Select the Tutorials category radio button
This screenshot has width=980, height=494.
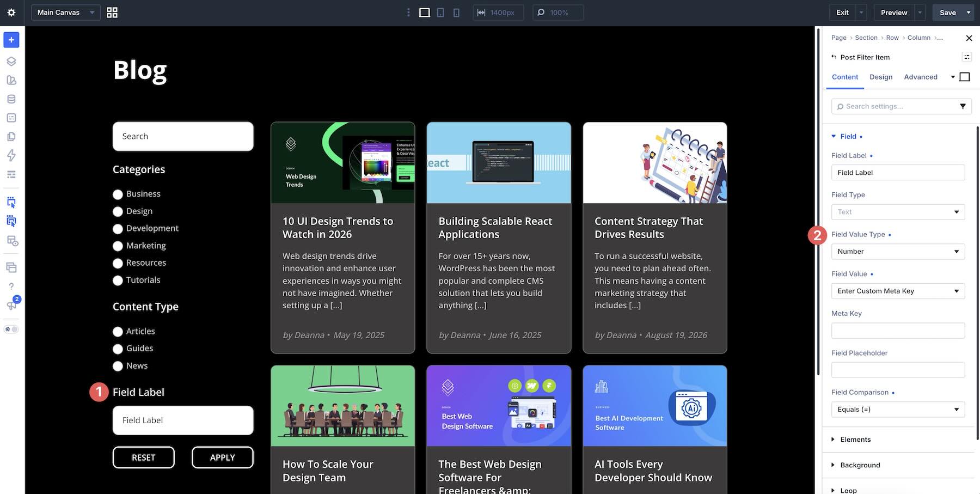click(118, 280)
